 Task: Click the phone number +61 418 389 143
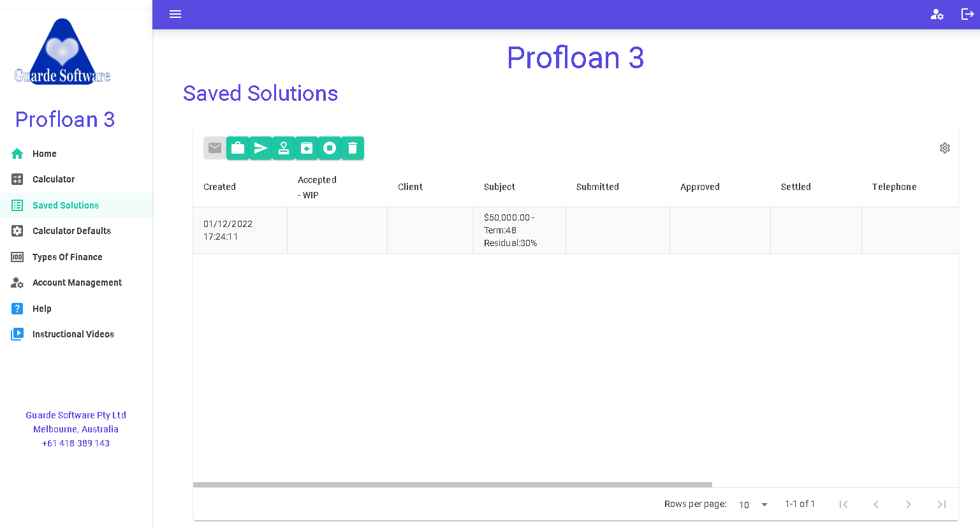click(x=76, y=443)
